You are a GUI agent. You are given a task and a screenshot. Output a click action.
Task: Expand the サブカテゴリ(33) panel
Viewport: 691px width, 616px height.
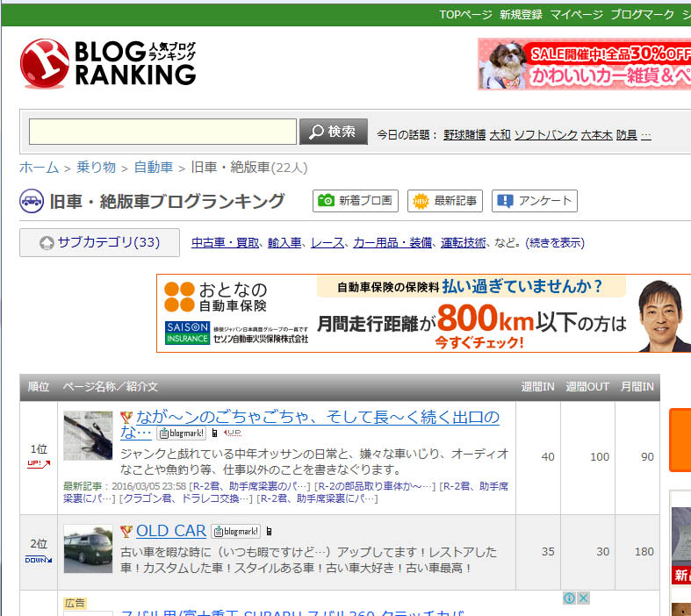(x=99, y=243)
